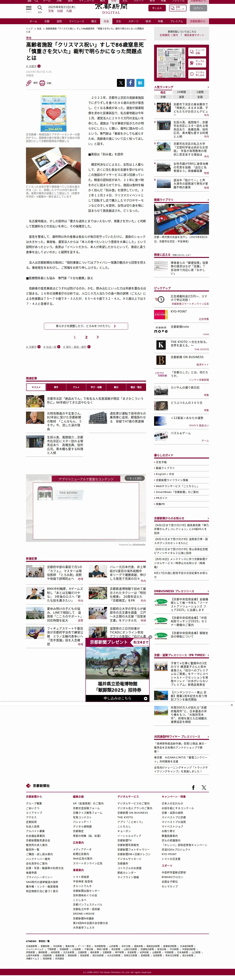This screenshot has height=980, width=235.
Task: Switch ranking to 24時間 tab
Action: coord(181,92)
